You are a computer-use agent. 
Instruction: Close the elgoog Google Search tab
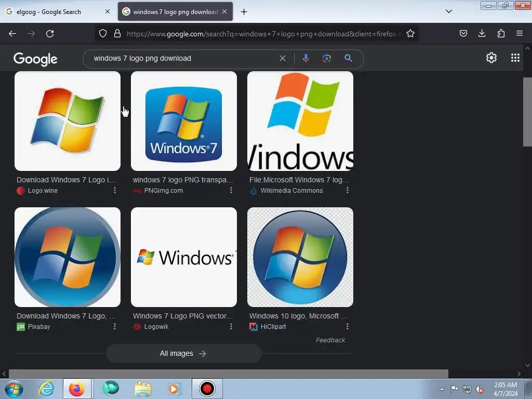(x=108, y=11)
